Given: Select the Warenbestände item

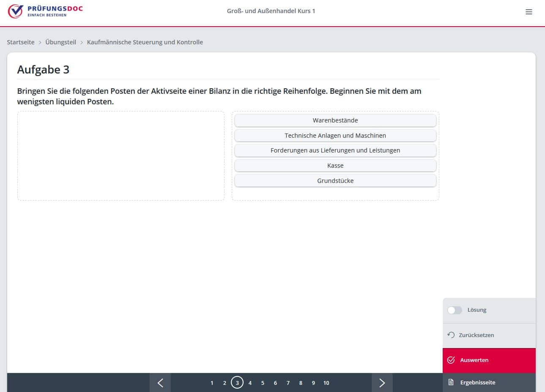Looking at the screenshot, I should tap(335, 120).
